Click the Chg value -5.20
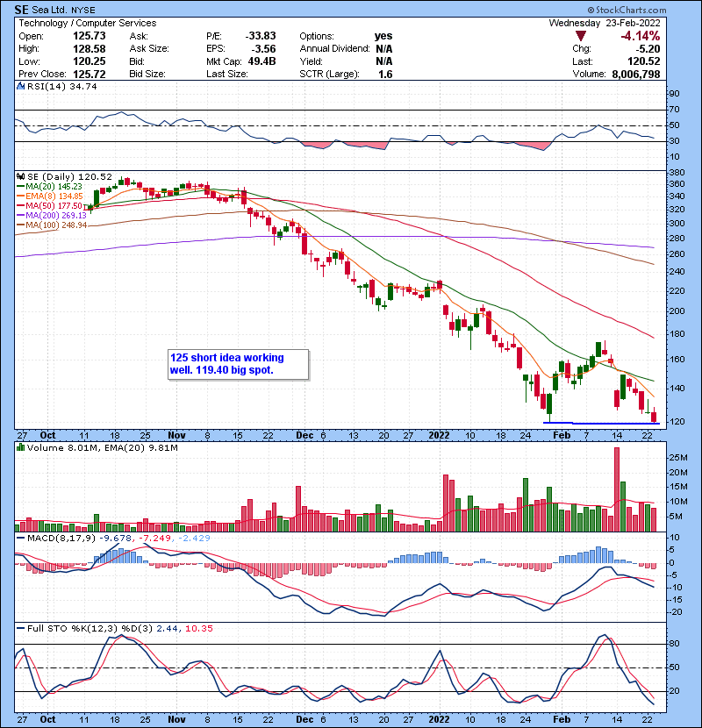The height and width of the screenshot is (728, 702). pos(648,49)
